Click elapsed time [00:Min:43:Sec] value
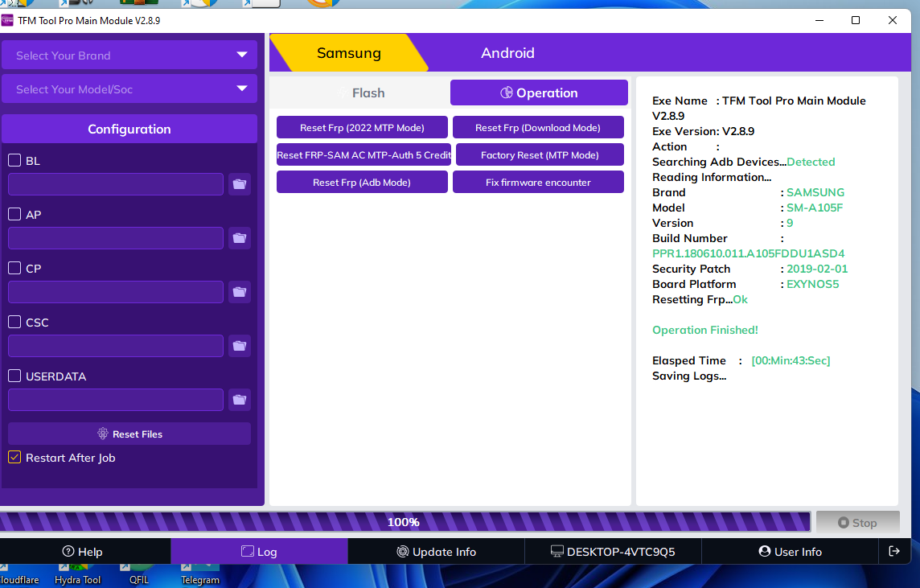 click(x=791, y=360)
